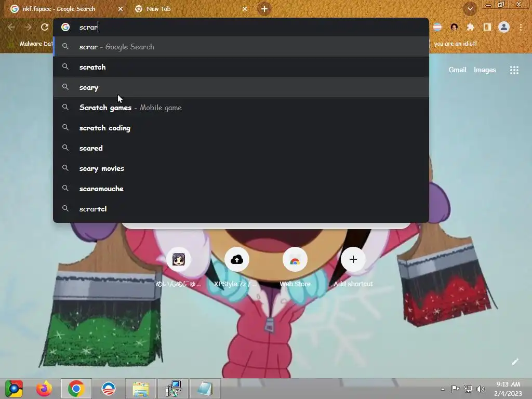Go back to previous page
532x399 pixels.
pos(11,27)
